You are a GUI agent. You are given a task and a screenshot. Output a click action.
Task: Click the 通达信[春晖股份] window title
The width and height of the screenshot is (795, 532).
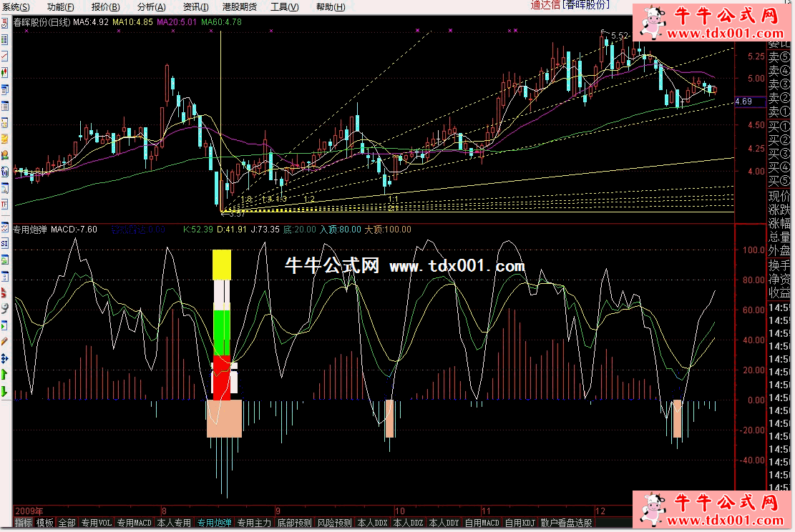pos(570,5)
